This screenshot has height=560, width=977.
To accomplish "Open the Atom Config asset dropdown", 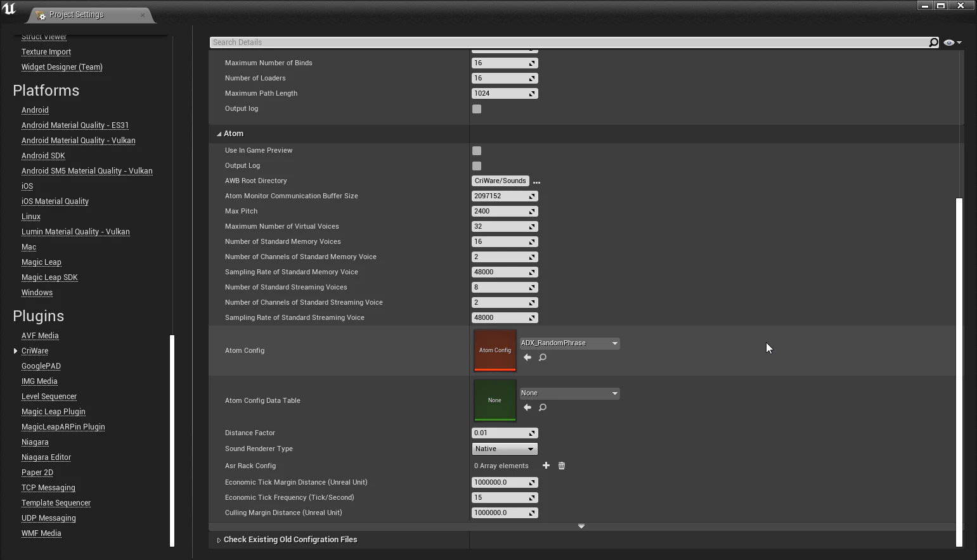I will (569, 343).
